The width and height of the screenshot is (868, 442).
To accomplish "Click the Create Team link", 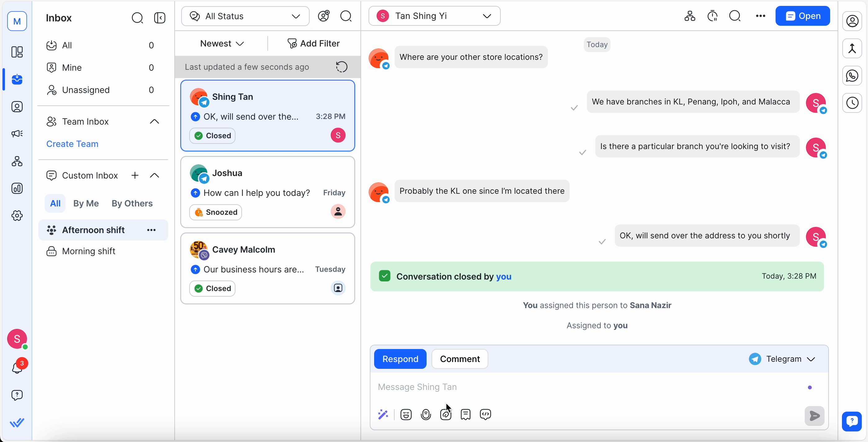I will click(72, 144).
